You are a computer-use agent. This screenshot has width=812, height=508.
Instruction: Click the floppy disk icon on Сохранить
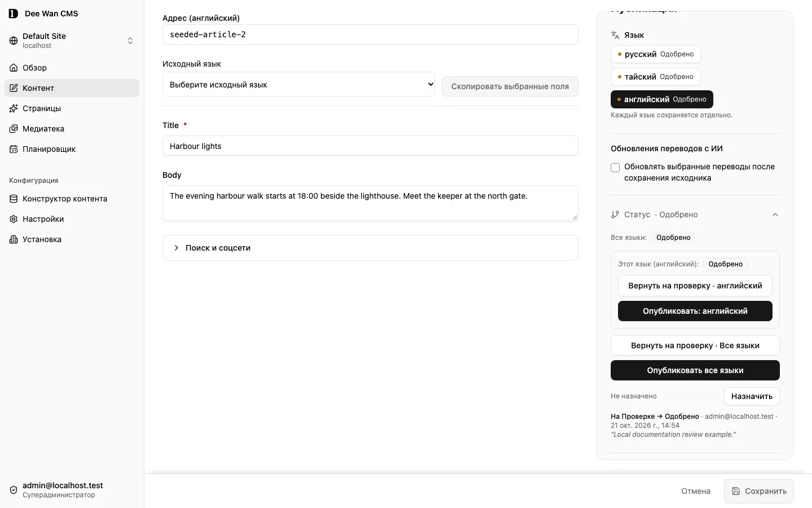pyautogui.click(x=736, y=491)
